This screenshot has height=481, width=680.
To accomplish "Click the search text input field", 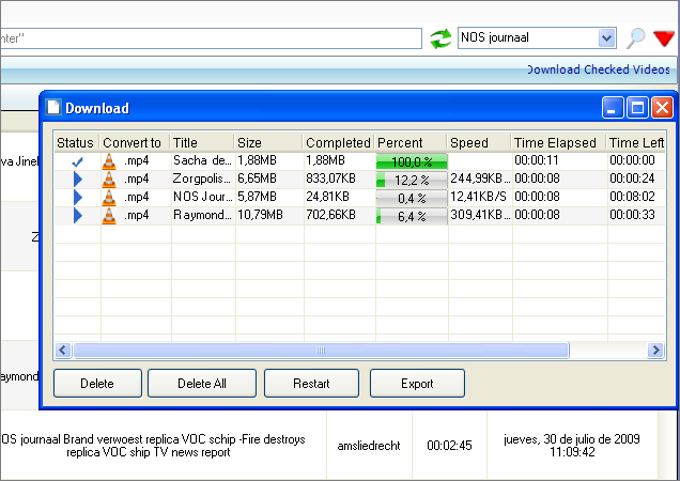I will point(211,39).
